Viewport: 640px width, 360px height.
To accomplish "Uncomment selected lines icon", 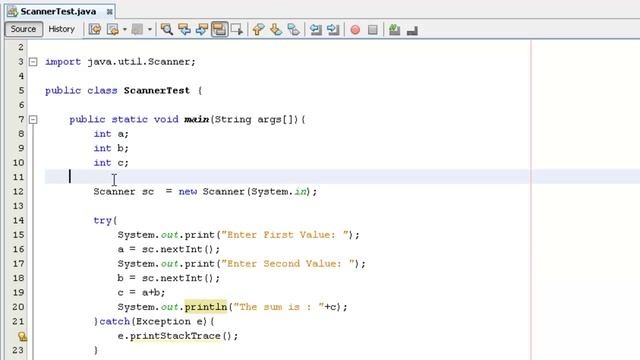I will click(x=412, y=30).
